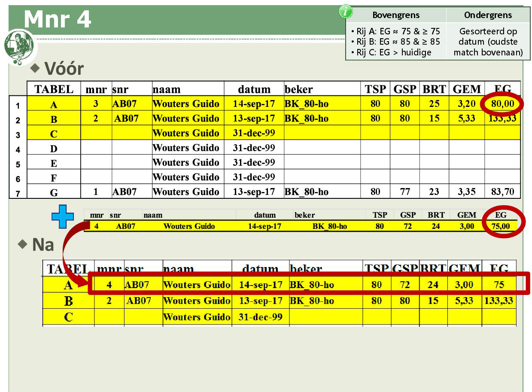Image resolution: width=532 pixels, height=392 pixels.
Task: Click the "Gesorteerd op datum" description text
Action: [x=488, y=42]
